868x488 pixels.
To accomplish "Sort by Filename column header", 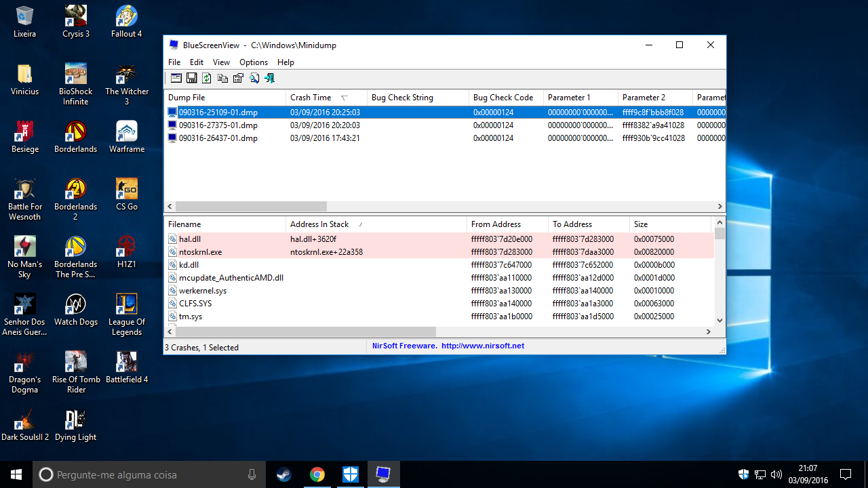I will (225, 224).
